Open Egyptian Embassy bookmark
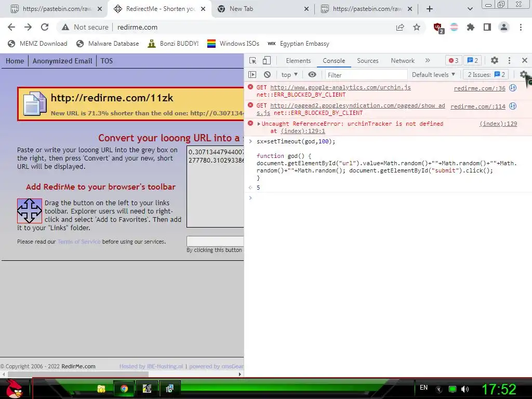532x399 pixels. (298, 44)
